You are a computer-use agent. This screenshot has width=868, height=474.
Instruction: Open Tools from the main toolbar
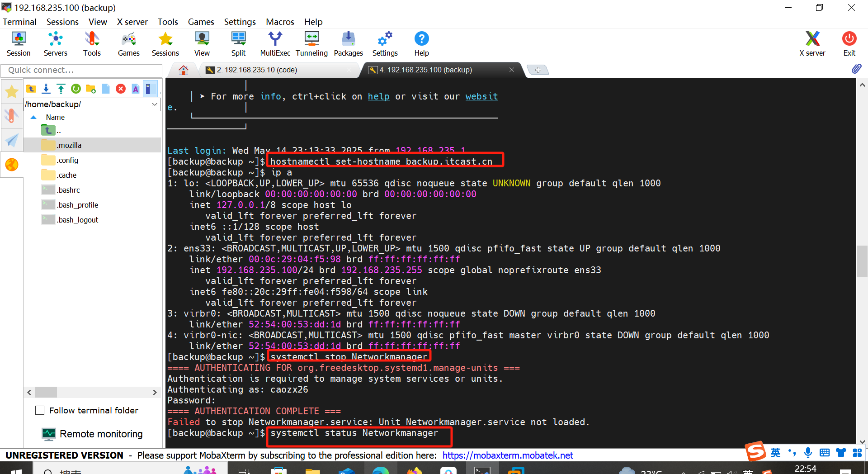(x=92, y=44)
